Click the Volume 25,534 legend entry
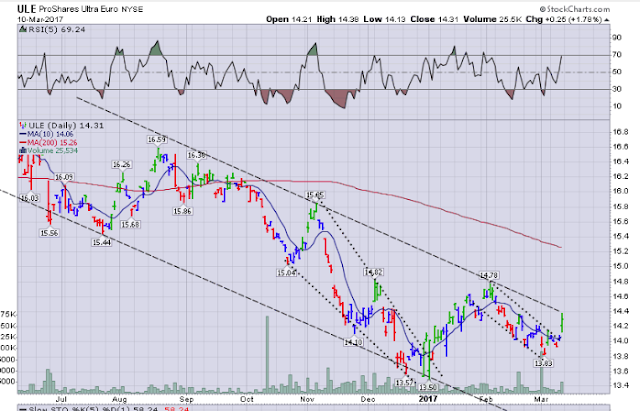This screenshot has width=640, height=411. tap(52, 151)
